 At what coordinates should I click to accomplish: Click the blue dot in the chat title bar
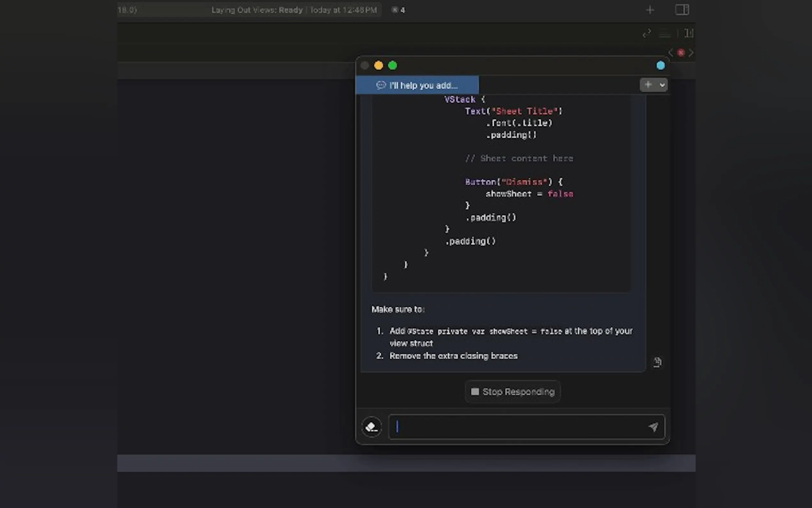click(x=660, y=66)
